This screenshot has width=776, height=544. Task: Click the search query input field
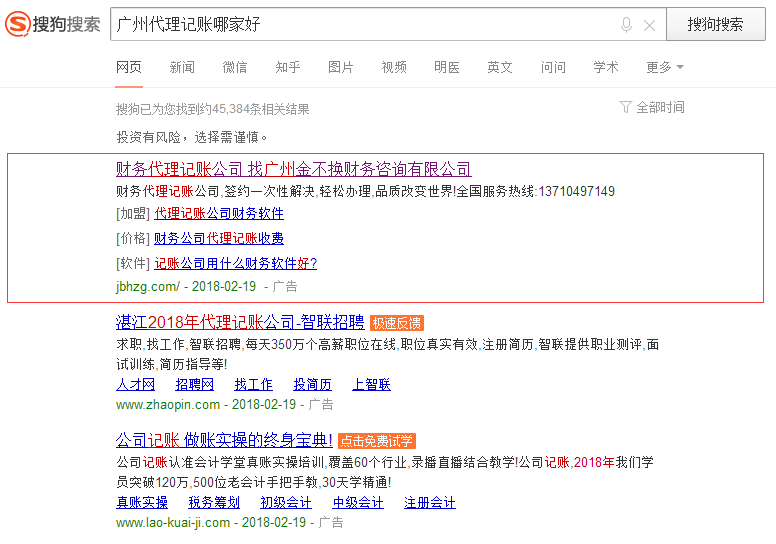(x=360, y=25)
